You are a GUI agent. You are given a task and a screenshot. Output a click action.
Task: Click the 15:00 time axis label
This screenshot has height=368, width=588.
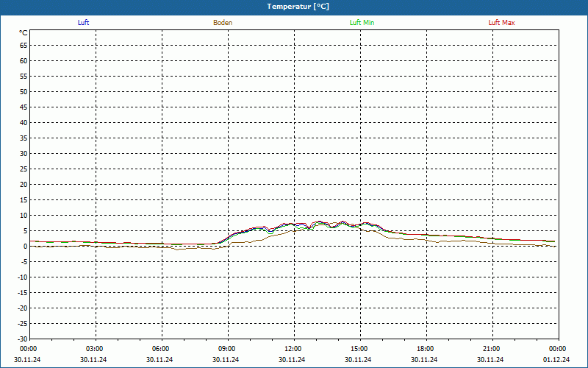tap(359, 349)
